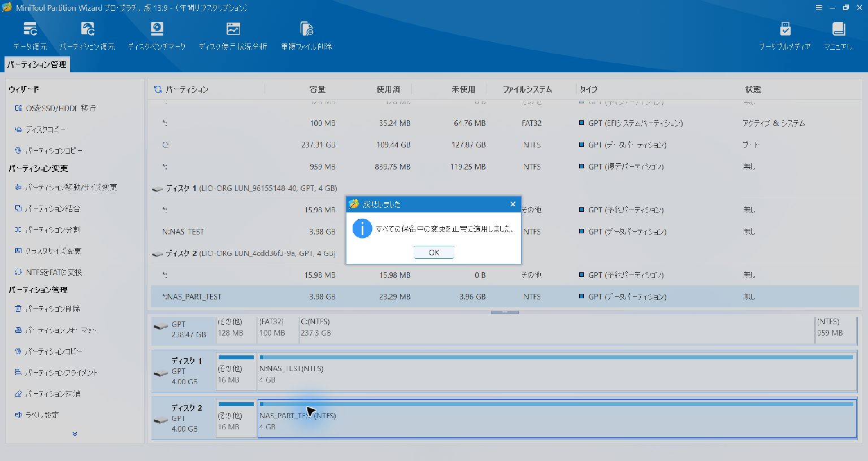Viewport: 868px width, 461px height.
Task: Select the ディスク 1 LIO-ORG LUN_96155148-40 row
Action: (505, 188)
